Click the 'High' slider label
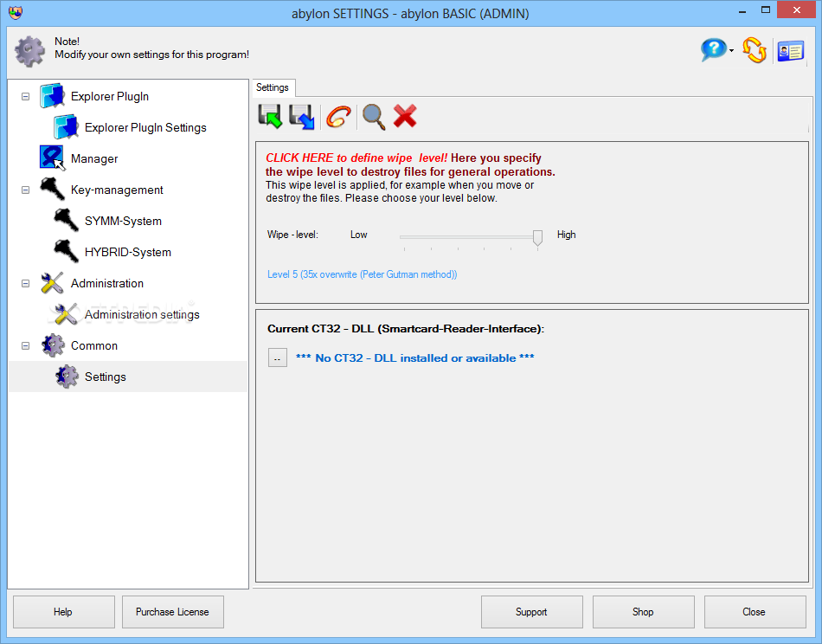822x644 pixels. 566,235
